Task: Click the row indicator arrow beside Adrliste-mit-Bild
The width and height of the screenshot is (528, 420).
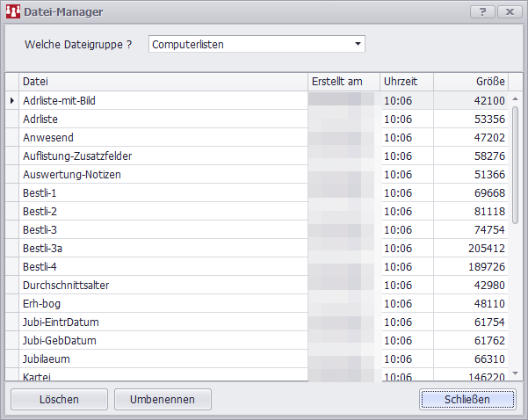Action: click(x=11, y=101)
